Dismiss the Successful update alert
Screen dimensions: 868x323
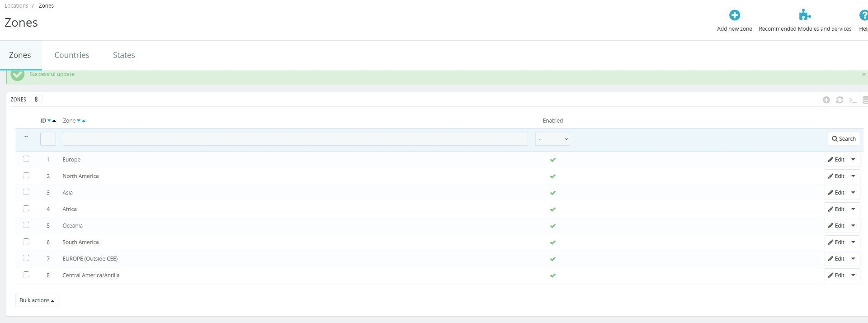tap(863, 74)
